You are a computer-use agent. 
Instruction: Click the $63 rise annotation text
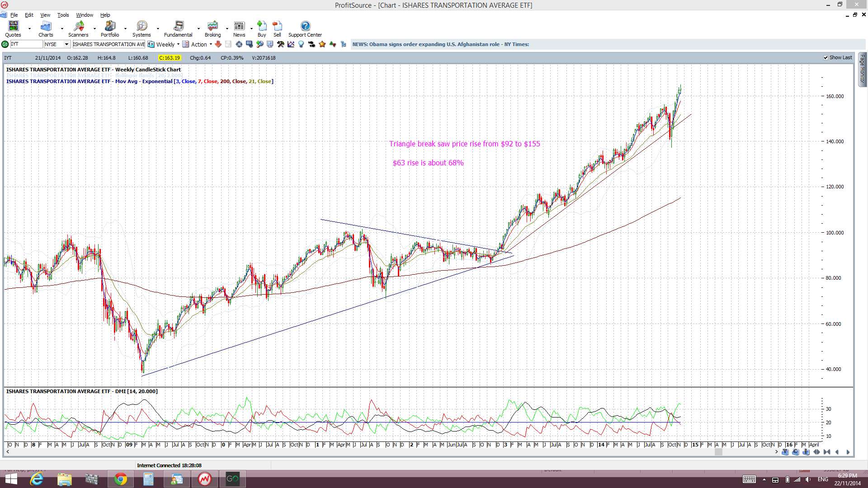(x=428, y=163)
